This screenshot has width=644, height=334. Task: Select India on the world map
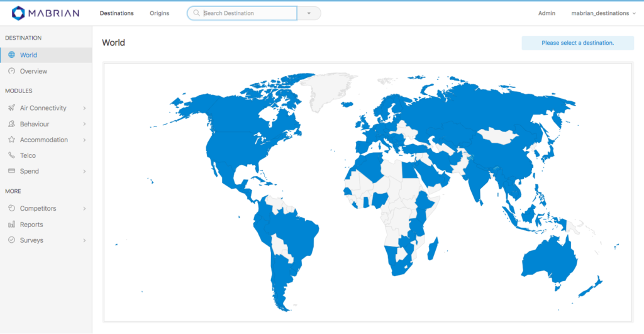coord(477,181)
